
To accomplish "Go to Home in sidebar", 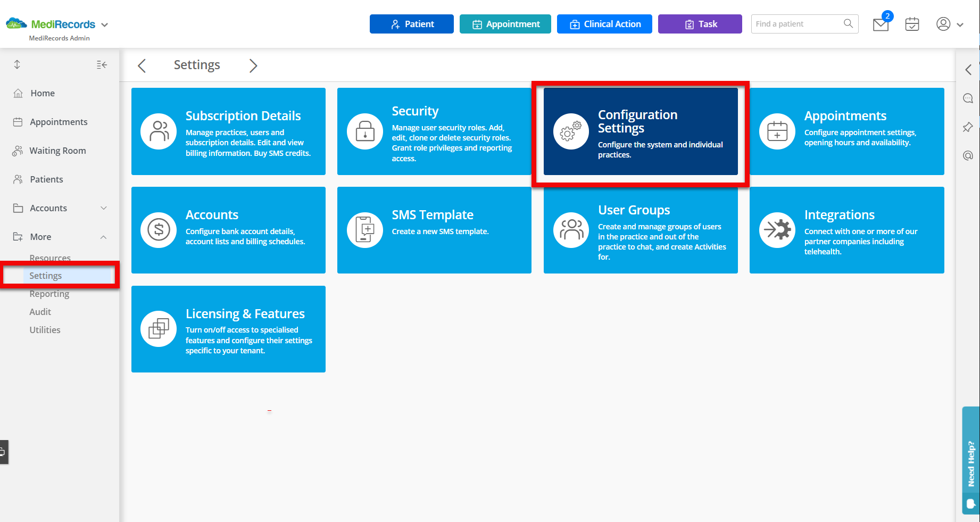I will pyautogui.click(x=43, y=93).
